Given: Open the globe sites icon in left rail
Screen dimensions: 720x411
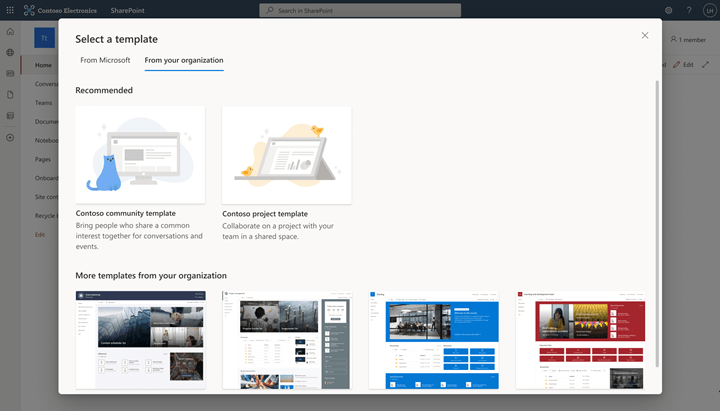Looking at the screenshot, I should [10, 52].
